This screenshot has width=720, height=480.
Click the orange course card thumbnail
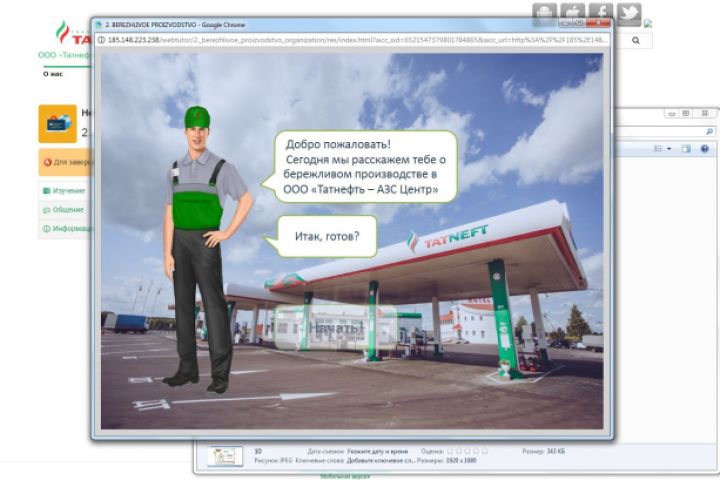coord(57,124)
